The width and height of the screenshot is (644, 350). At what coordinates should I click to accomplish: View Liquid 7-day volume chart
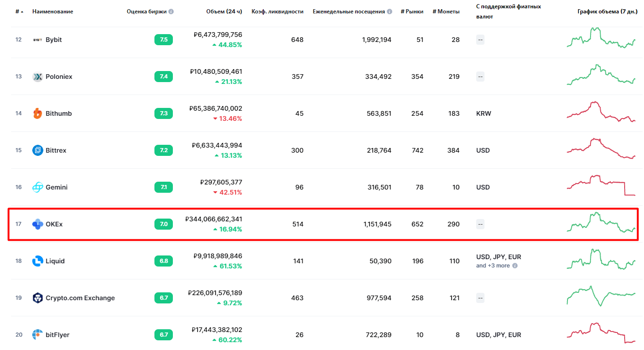click(601, 259)
